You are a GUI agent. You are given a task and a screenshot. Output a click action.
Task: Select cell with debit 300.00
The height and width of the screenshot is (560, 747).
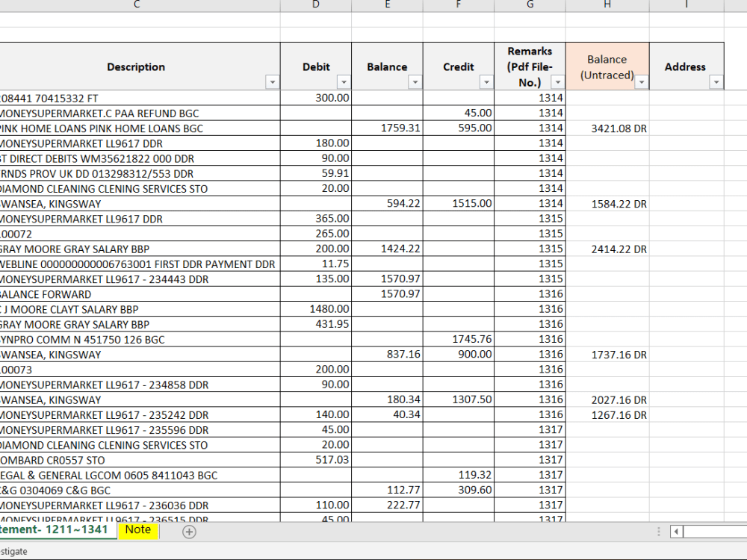pos(316,98)
